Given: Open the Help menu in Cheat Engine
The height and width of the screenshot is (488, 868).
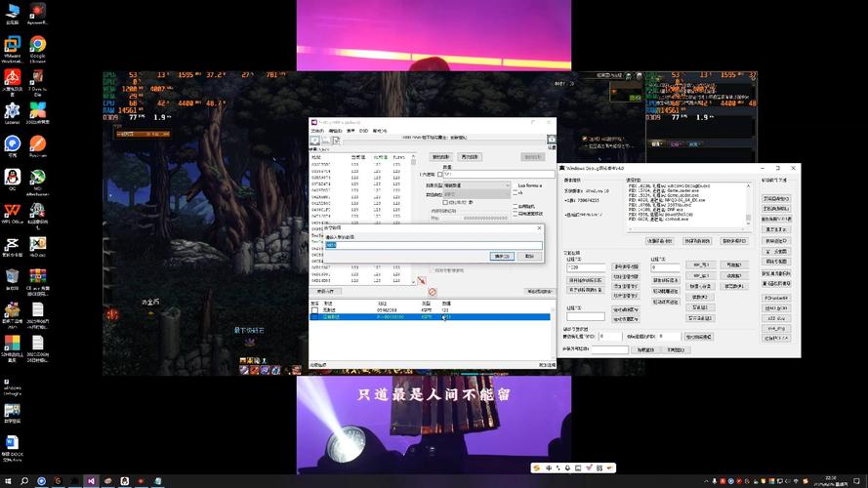Looking at the screenshot, I should [380, 131].
